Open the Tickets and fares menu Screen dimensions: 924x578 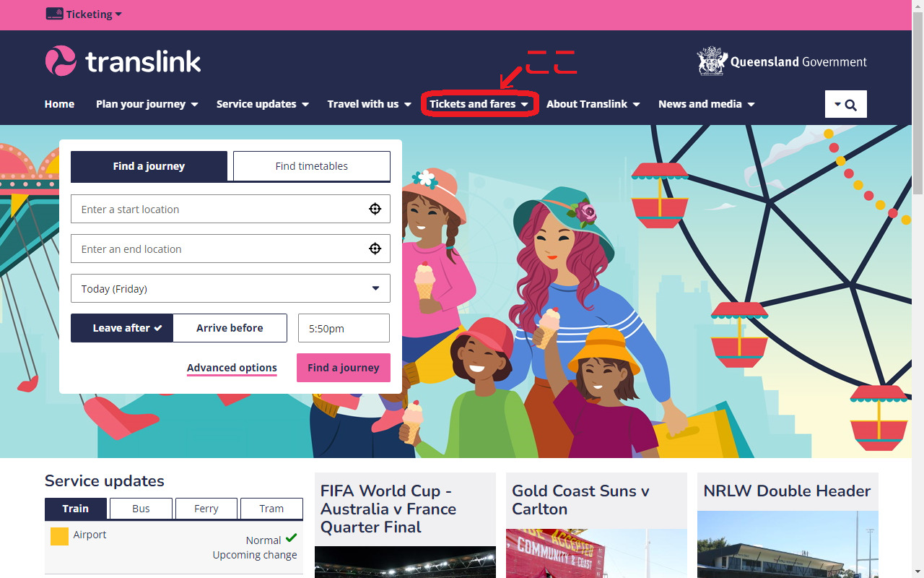[479, 104]
